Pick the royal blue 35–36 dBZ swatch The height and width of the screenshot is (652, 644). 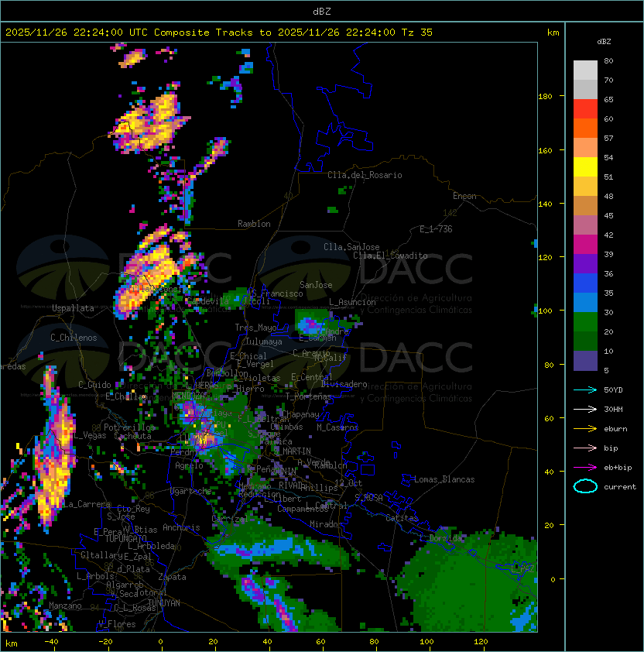(585, 283)
